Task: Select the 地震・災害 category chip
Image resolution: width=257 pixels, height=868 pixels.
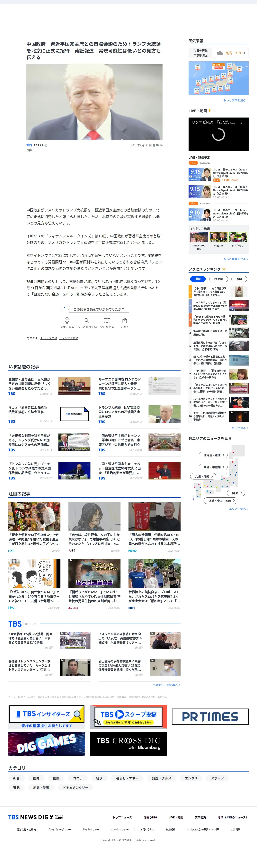Action: (41, 788)
